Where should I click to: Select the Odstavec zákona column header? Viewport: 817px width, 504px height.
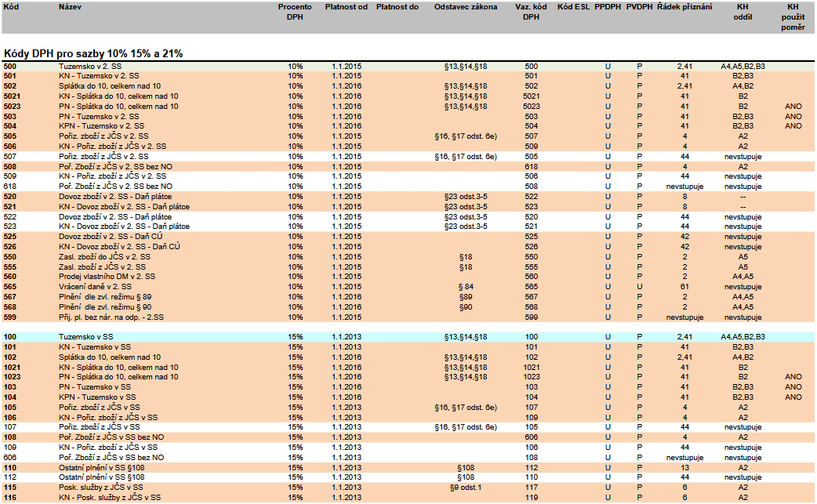[466, 6]
